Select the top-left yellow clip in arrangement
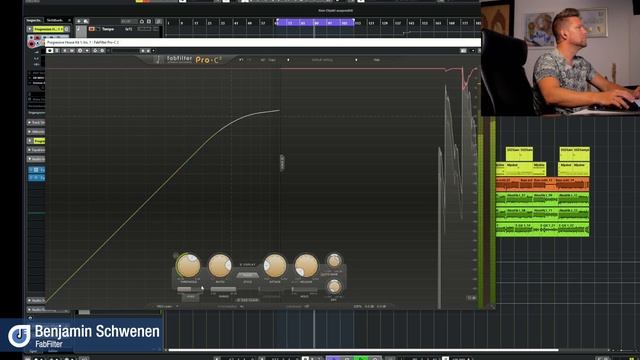The height and width of the screenshot is (360, 640). pos(519,154)
